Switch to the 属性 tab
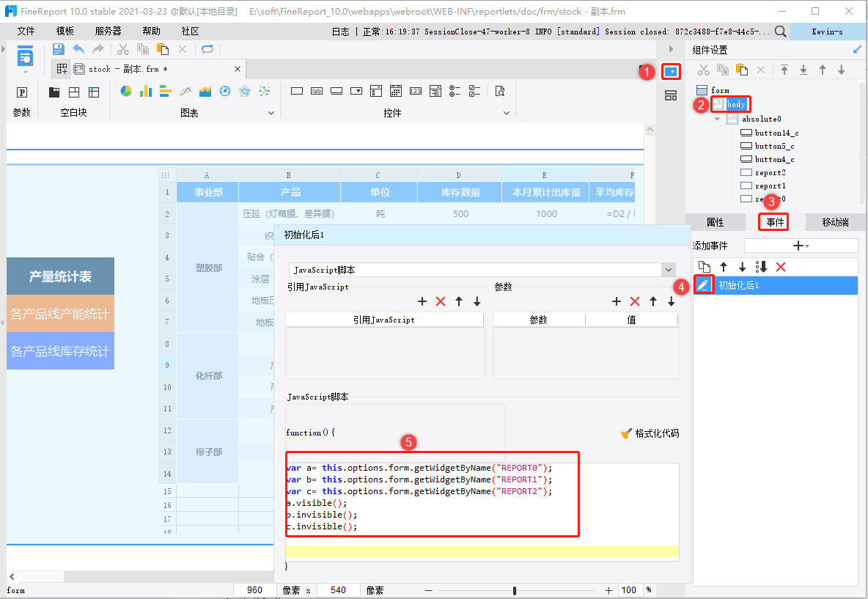 (x=715, y=222)
